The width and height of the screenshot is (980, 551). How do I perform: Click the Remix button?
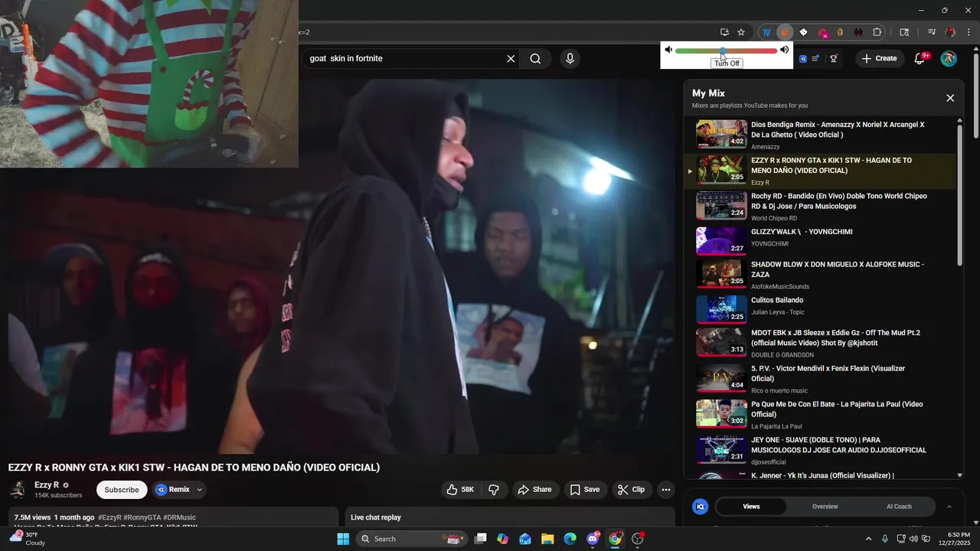point(173,490)
